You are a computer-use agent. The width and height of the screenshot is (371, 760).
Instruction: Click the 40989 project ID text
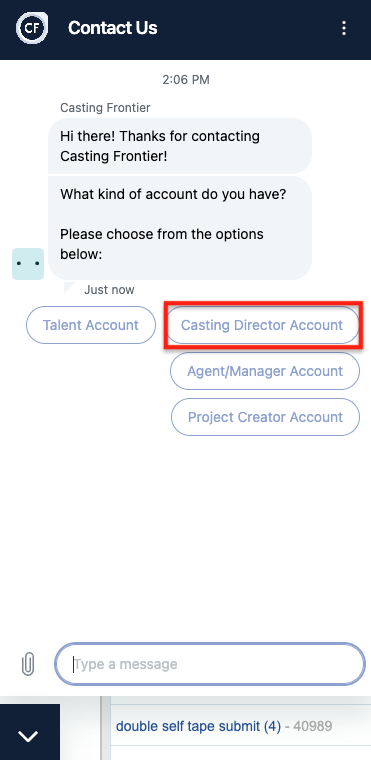[312, 726]
